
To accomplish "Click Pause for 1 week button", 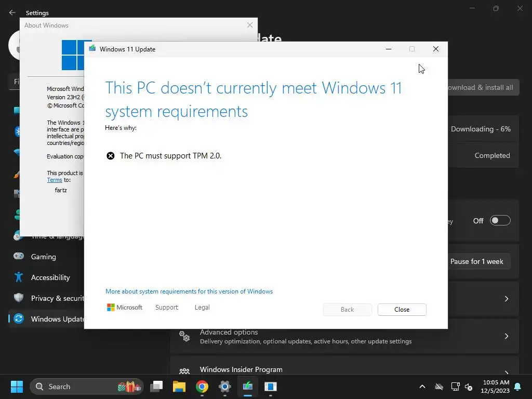I will [478, 262].
